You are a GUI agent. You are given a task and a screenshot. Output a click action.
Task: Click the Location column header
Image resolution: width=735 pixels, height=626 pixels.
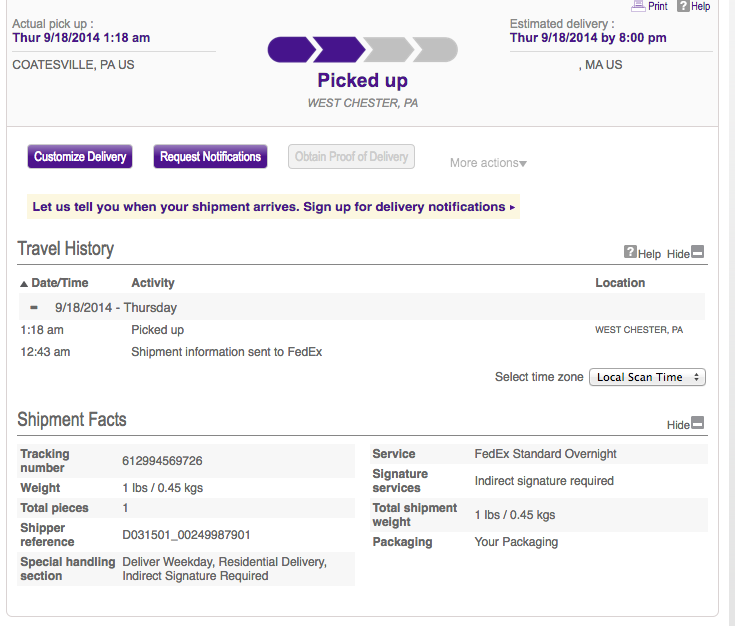pyautogui.click(x=620, y=283)
